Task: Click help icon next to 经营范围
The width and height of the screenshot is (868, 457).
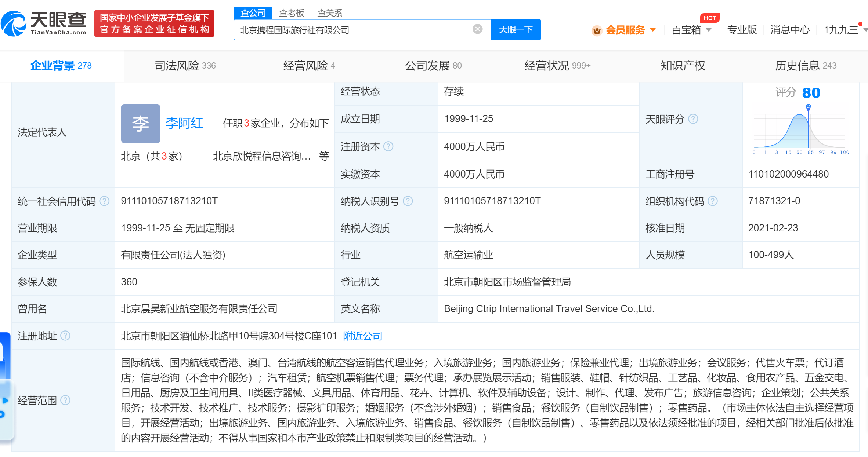Action: point(65,400)
